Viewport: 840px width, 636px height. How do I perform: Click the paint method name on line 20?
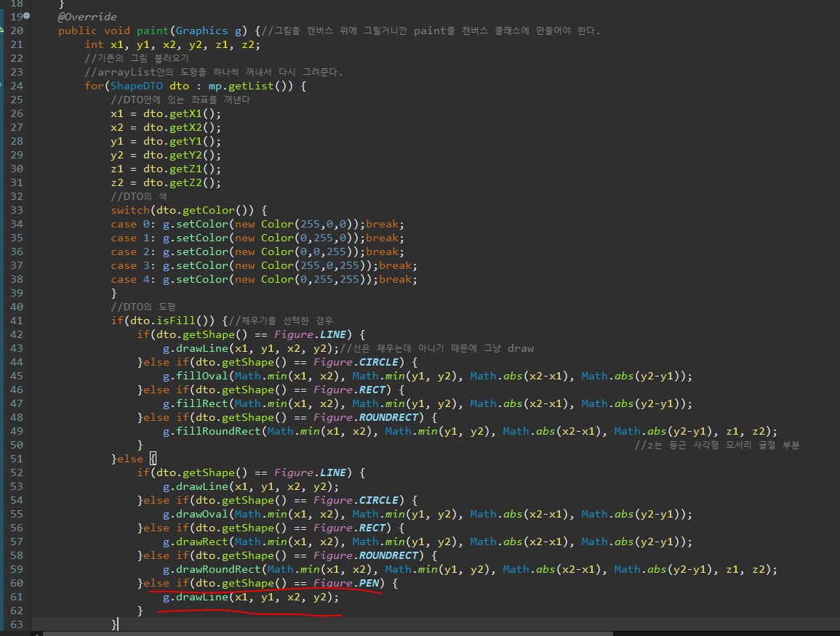(x=153, y=31)
